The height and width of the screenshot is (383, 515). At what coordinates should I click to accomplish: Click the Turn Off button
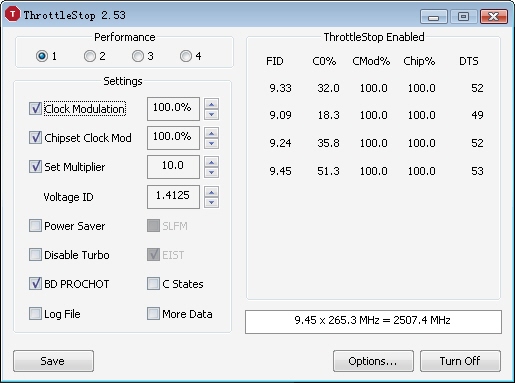460,361
